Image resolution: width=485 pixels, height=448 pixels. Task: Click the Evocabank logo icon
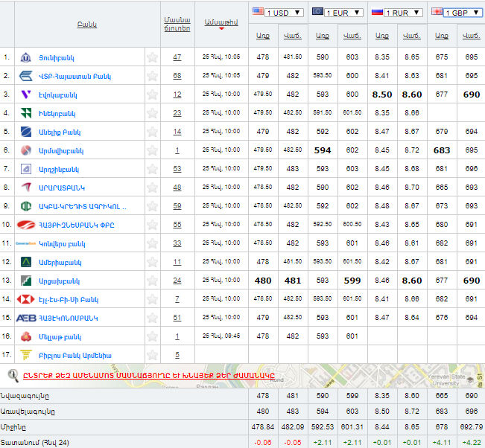[x=25, y=95]
